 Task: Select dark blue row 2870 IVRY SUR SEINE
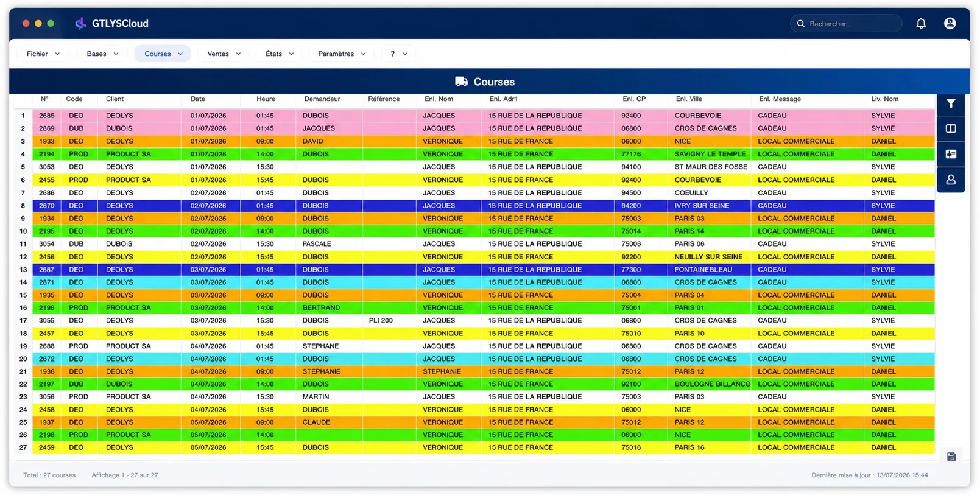coord(474,206)
